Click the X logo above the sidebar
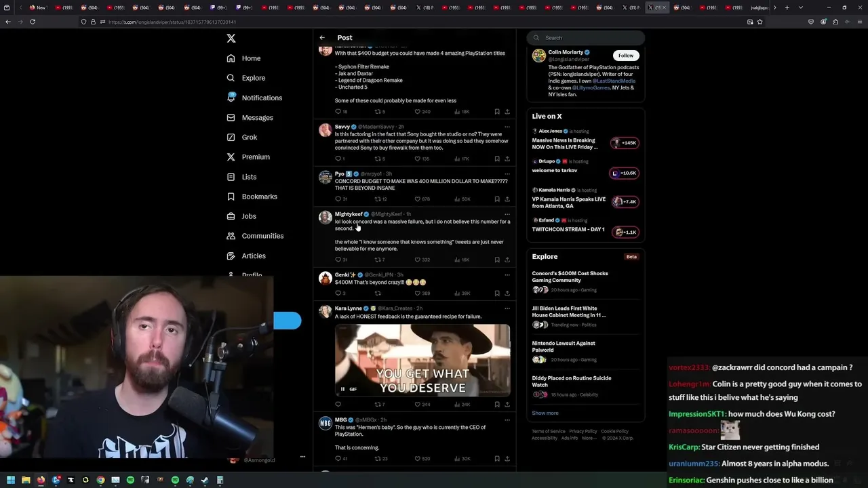Image resolution: width=868 pixels, height=488 pixels. point(231,39)
